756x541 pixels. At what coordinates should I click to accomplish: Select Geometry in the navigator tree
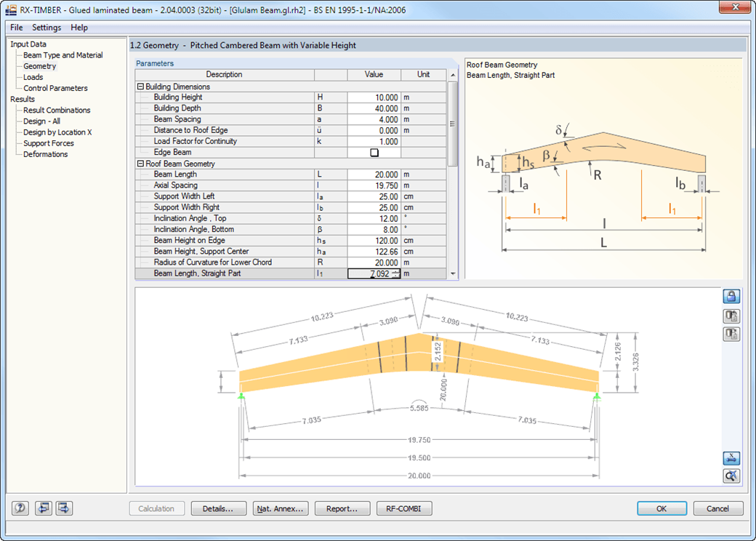(39, 66)
